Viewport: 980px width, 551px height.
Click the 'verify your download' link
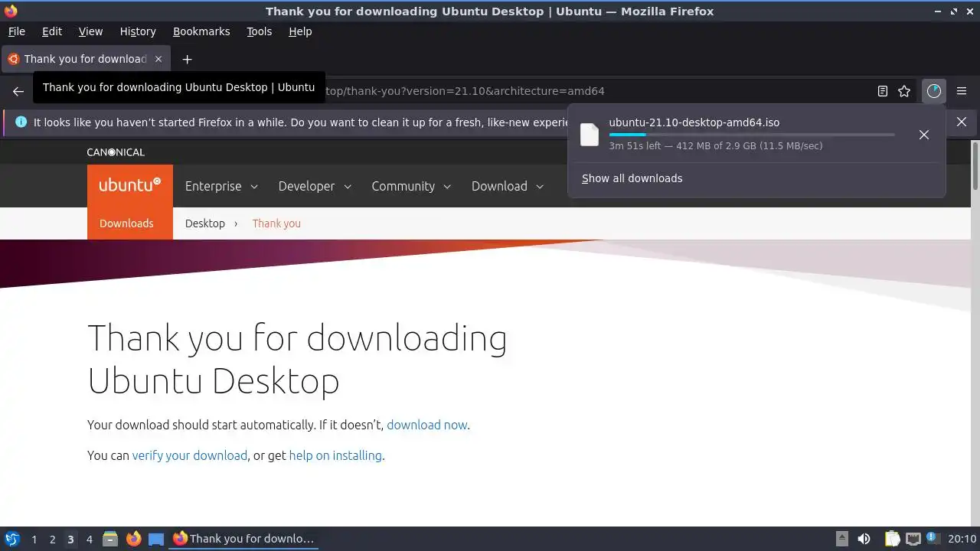[x=189, y=455]
